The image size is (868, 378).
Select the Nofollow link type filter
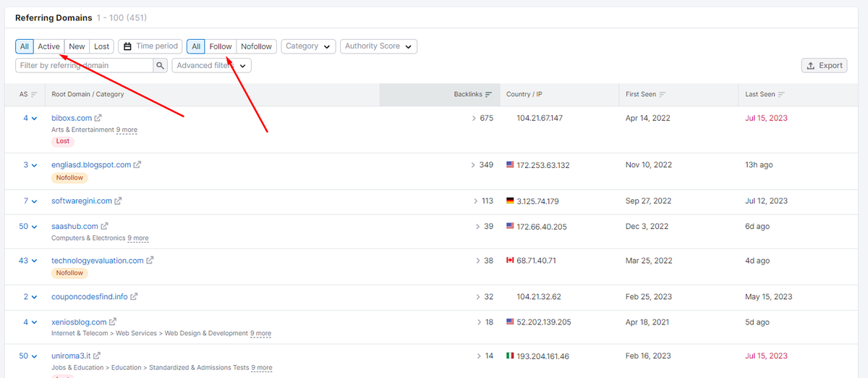(x=257, y=46)
